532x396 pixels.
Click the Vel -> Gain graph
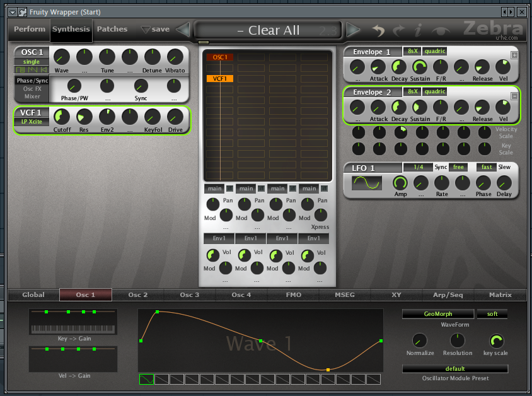(x=73, y=359)
